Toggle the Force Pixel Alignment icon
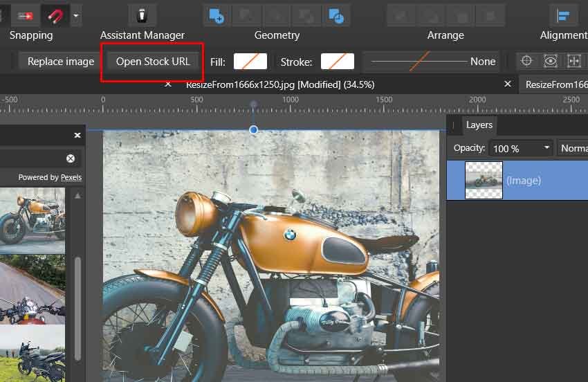This screenshot has height=382, width=588. (x=25, y=16)
